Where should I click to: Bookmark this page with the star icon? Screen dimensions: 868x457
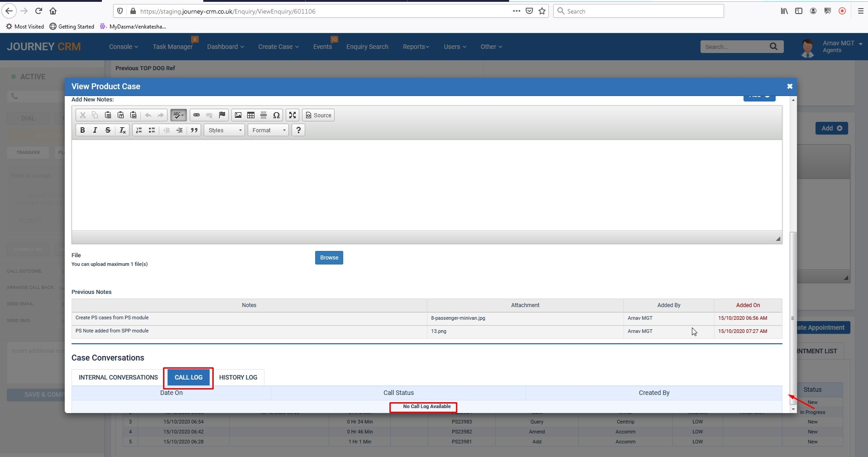(542, 11)
